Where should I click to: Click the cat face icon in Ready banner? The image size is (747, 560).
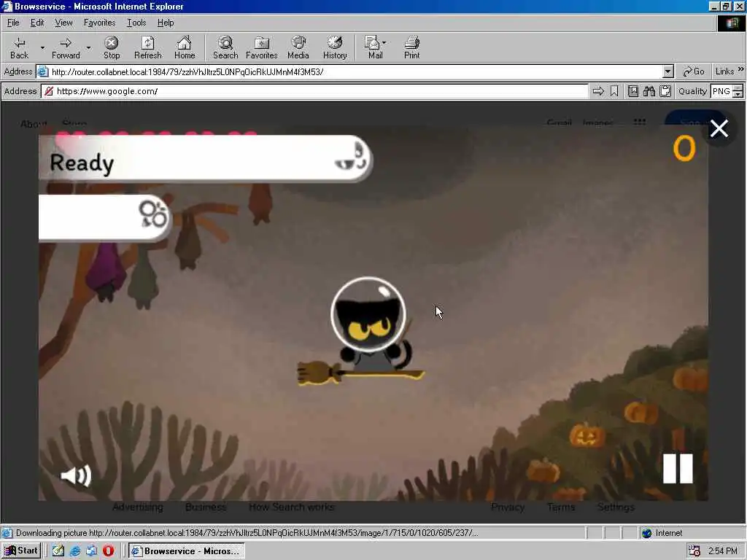351,157
